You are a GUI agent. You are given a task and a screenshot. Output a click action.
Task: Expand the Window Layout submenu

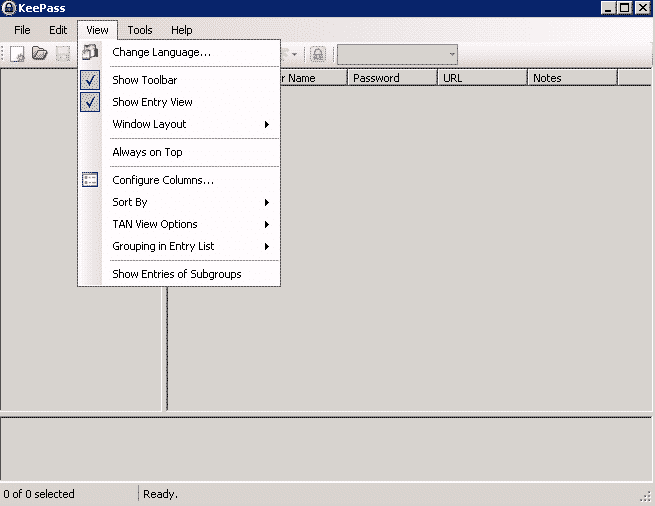click(x=179, y=124)
